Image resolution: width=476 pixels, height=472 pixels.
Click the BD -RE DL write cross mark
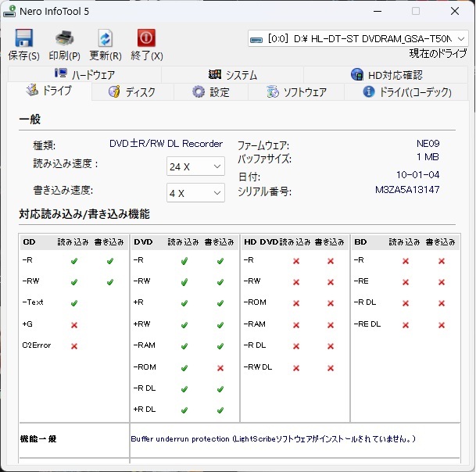tap(442, 325)
